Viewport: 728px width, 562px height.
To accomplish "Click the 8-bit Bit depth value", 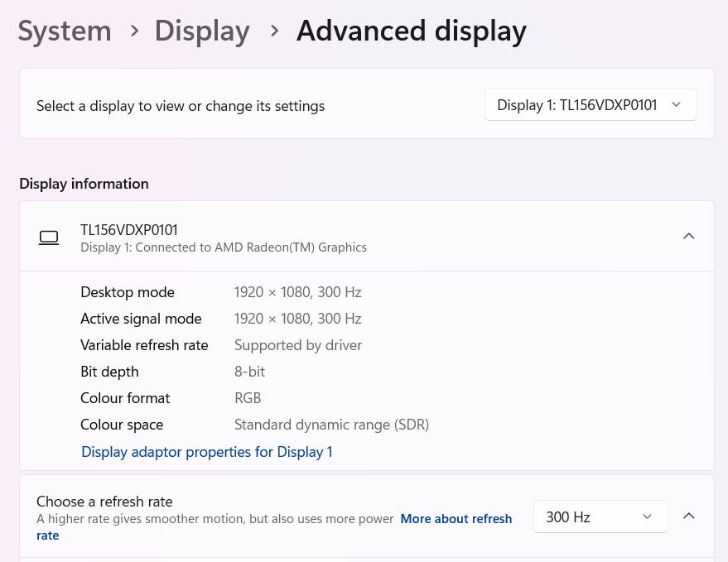I will 249,372.
